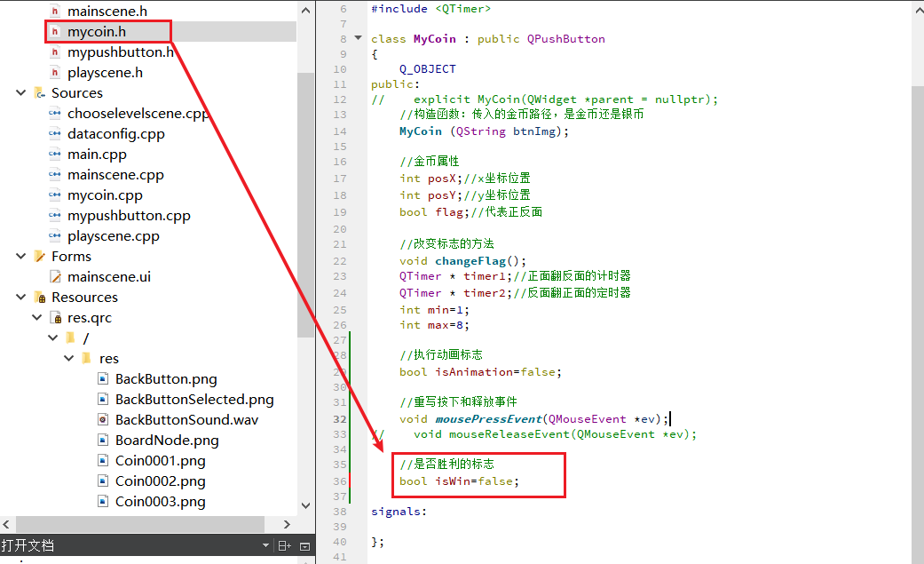
Task: Collapse the Sources folder chevron
Action: click(21, 92)
